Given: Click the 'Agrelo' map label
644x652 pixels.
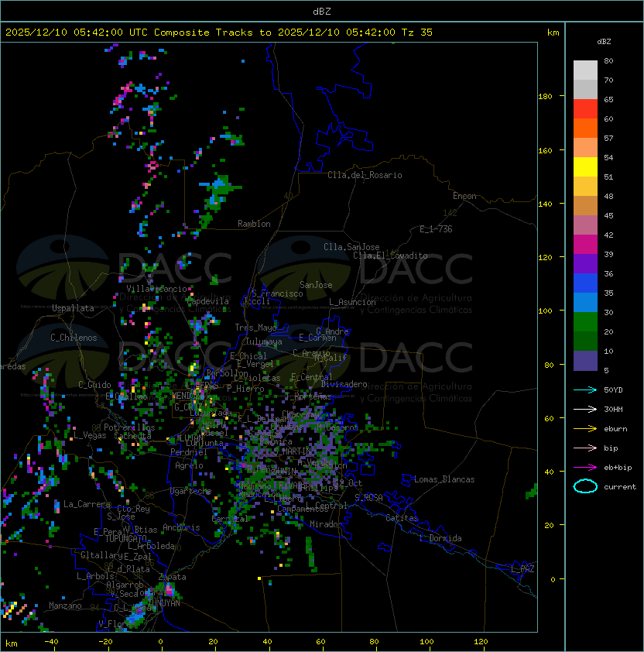Looking at the screenshot, I should (189, 465).
